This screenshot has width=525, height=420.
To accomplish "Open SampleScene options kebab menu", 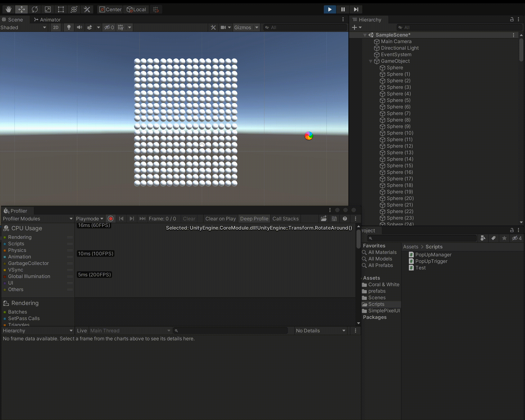I will [514, 35].
